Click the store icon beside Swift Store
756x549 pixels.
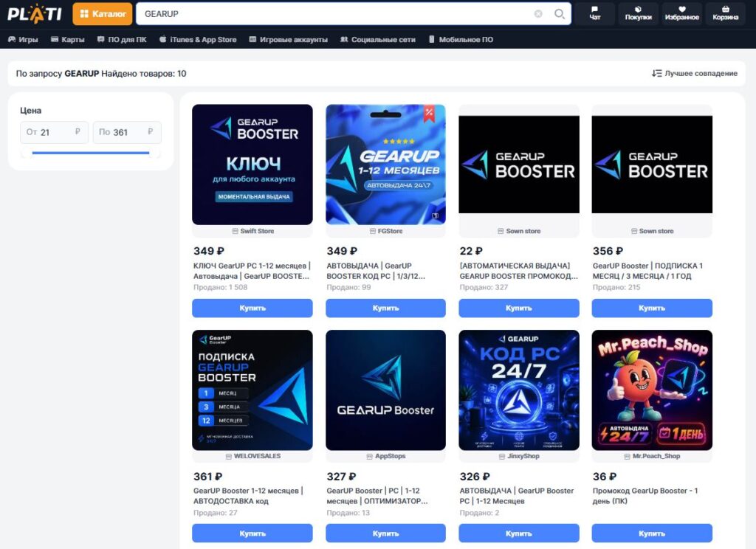click(x=236, y=232)
